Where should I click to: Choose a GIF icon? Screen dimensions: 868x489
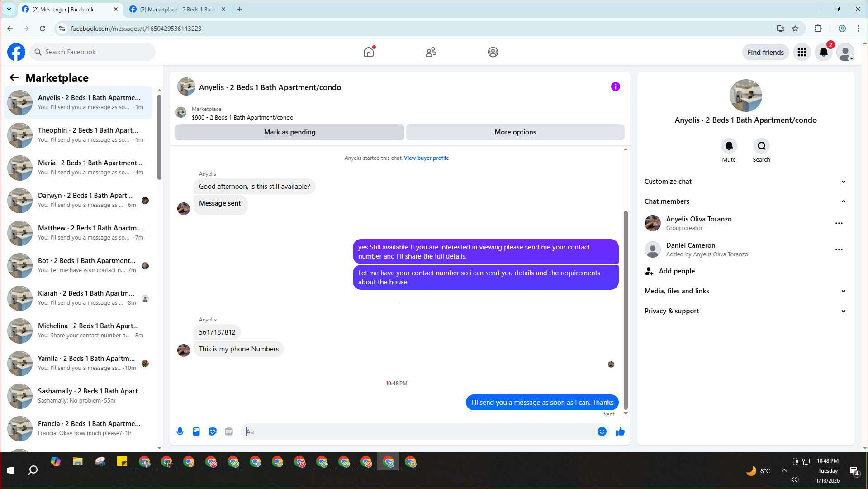coord(229,431)
